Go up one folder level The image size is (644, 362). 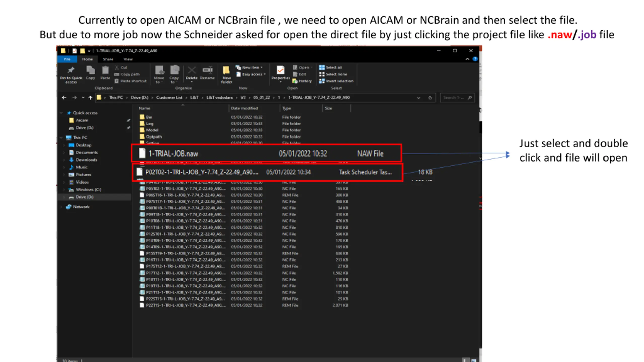[x=90, y=98]
